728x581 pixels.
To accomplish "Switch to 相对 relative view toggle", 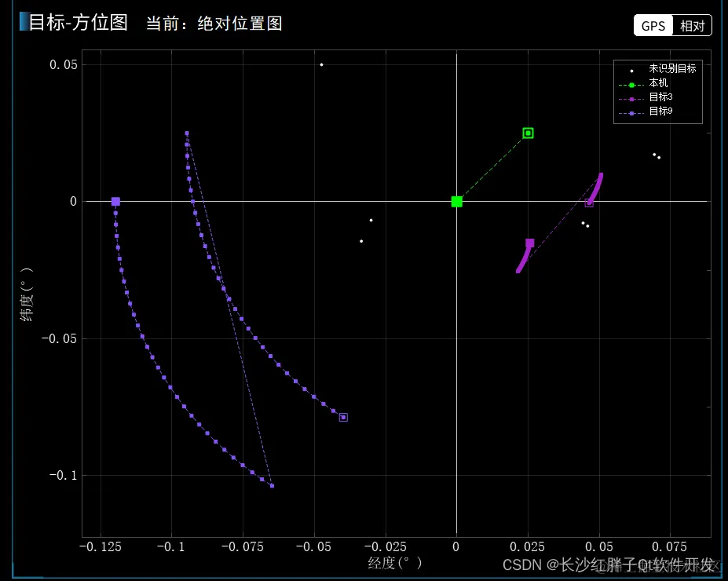I will [692, 26].
